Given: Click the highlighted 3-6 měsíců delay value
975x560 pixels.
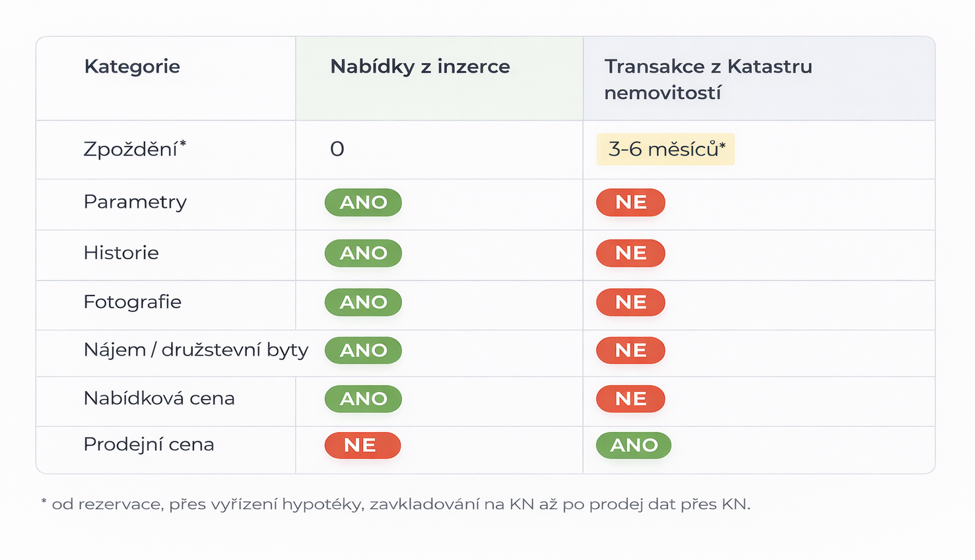Looking at the screenshot, I should pos(665,150).
